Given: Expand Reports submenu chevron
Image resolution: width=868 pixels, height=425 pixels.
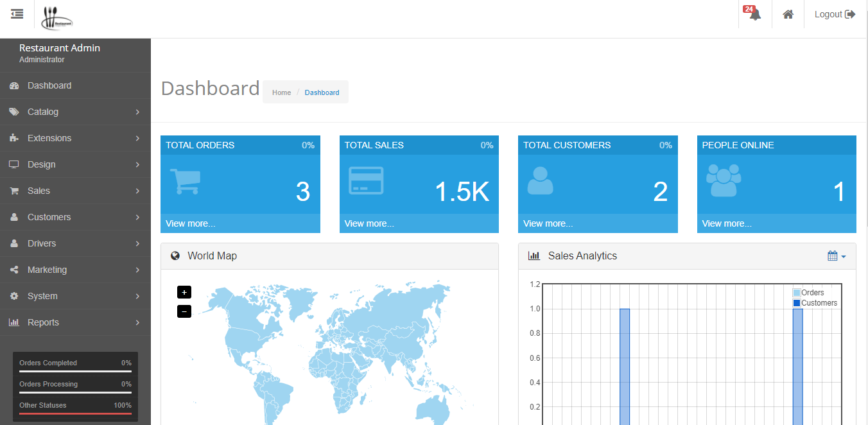Looking at the screenshot, I should point(137,322).
